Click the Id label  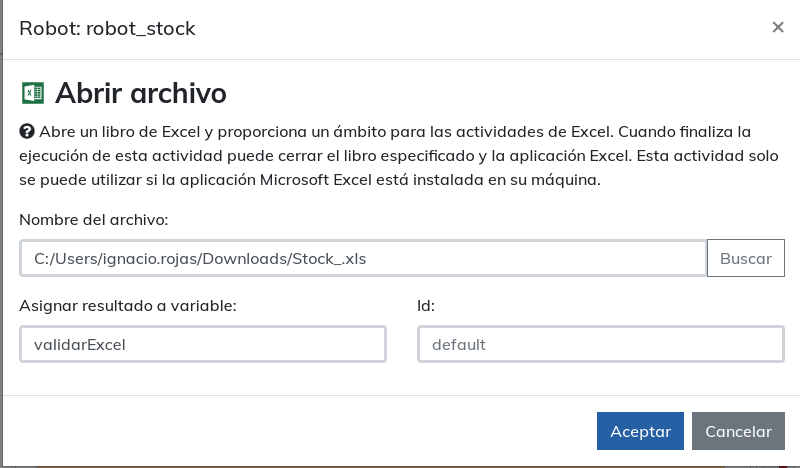(x=425, y=305)
